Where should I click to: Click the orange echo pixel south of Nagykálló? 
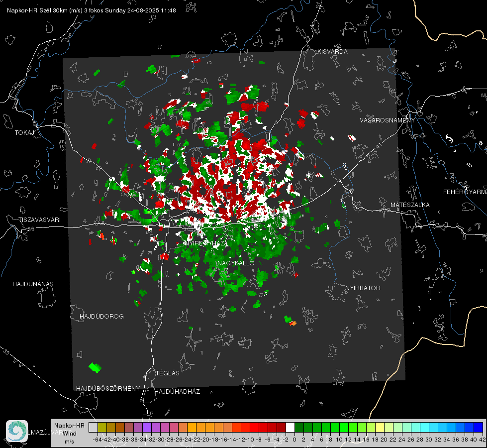point(292,324)
